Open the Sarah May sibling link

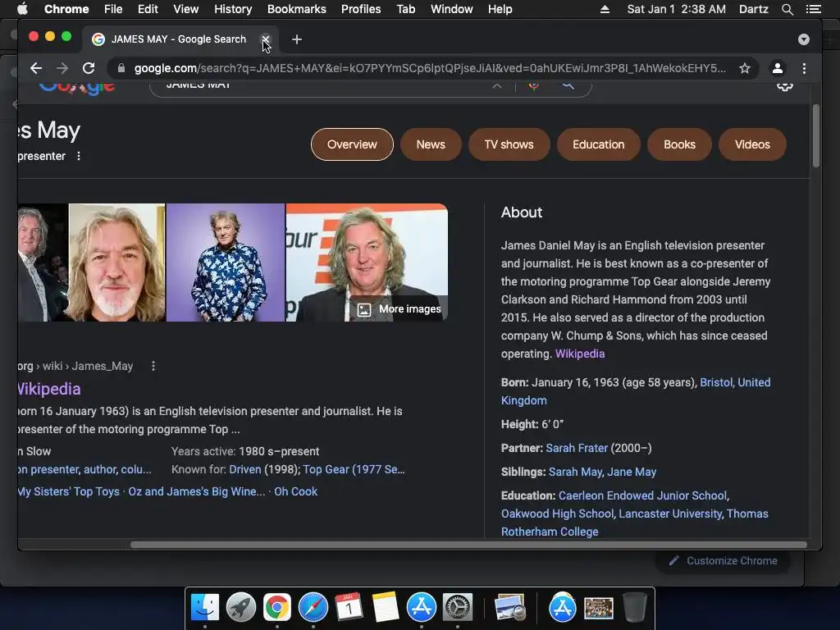[575, 472]
